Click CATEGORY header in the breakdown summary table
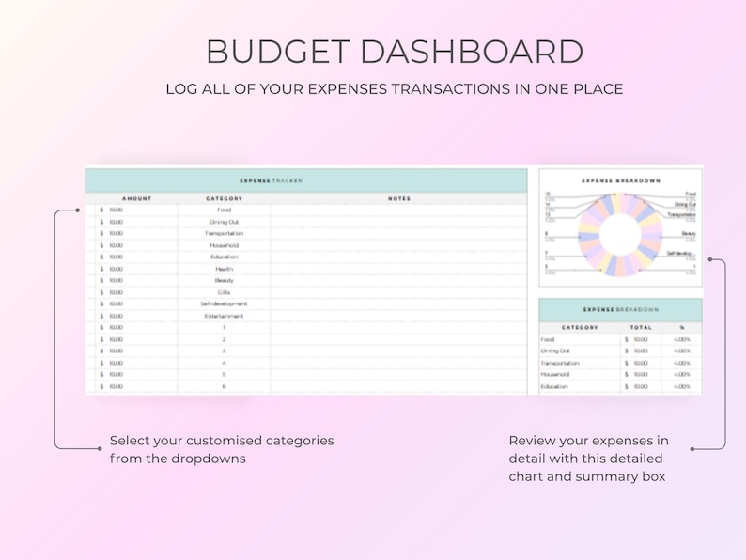Viewport: 746px width, 560px height. coord(580,327)
